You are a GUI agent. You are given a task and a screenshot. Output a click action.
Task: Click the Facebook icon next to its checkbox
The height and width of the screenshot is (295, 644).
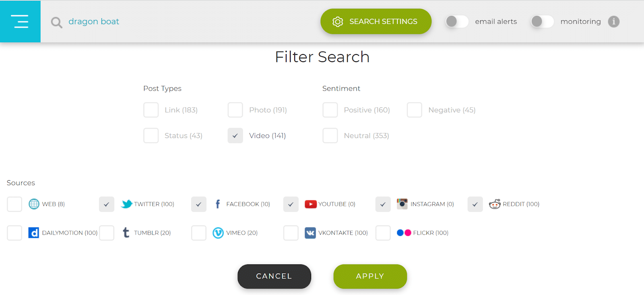point(218,204)
